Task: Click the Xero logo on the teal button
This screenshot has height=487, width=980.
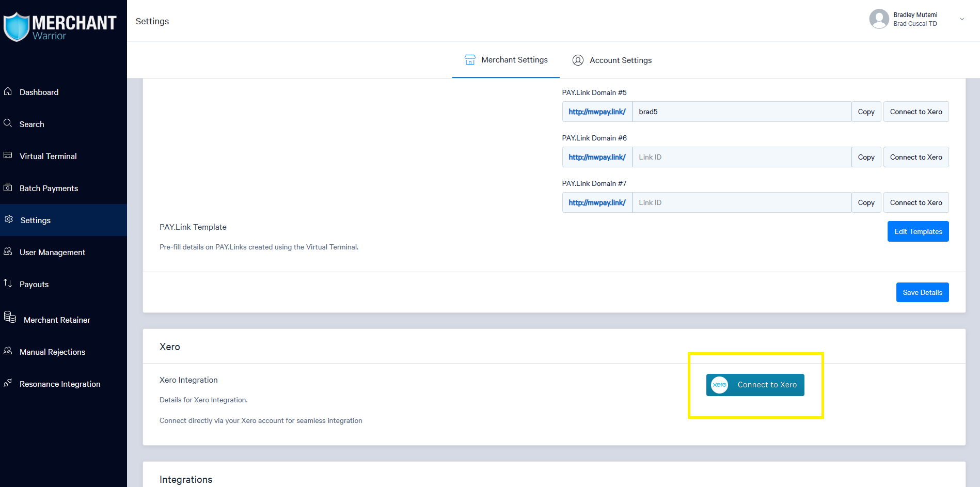Action: coord(719,385)
